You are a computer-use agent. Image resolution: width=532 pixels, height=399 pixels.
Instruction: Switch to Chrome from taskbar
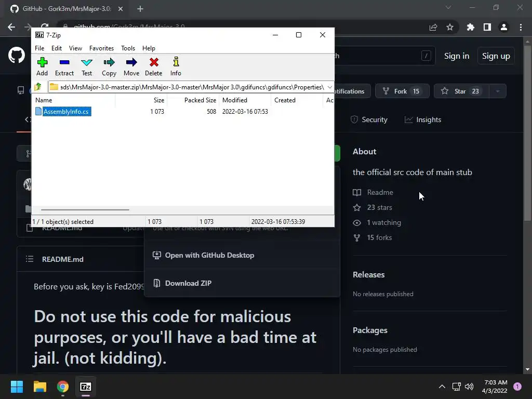pyautogui.click(x=63, y=387)
